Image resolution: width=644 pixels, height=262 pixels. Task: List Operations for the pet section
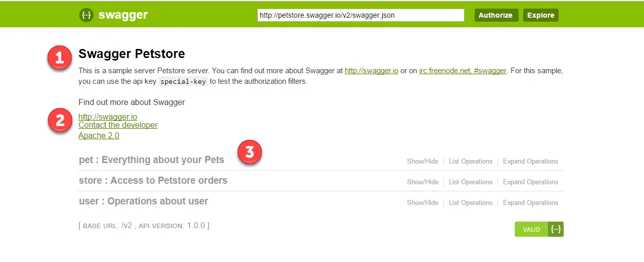(x=470, y=162)
